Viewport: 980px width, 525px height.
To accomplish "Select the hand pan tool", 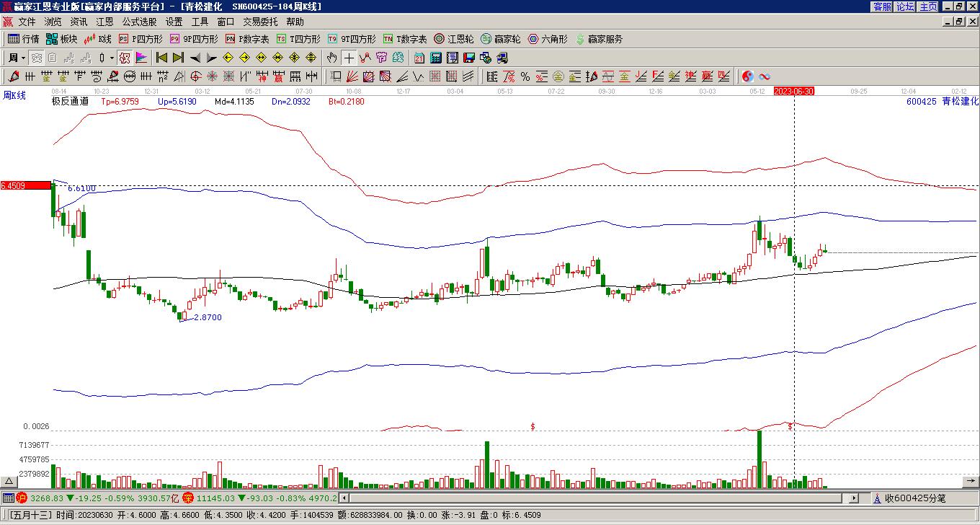I will [332, 58].
